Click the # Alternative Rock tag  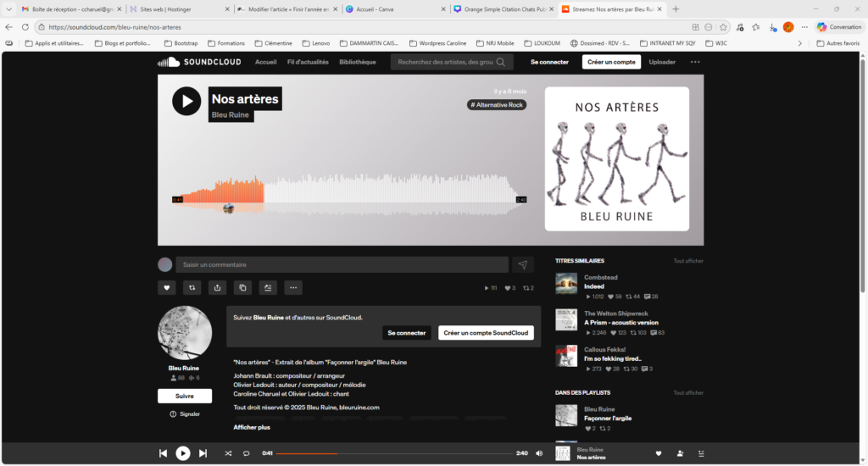point(497,104)
